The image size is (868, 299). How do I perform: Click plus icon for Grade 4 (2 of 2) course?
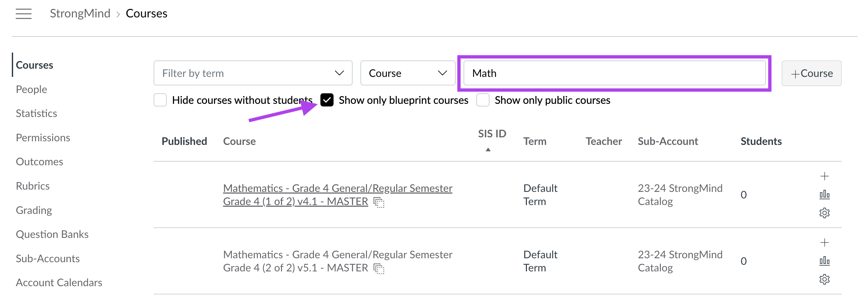(x=824, y=242)
